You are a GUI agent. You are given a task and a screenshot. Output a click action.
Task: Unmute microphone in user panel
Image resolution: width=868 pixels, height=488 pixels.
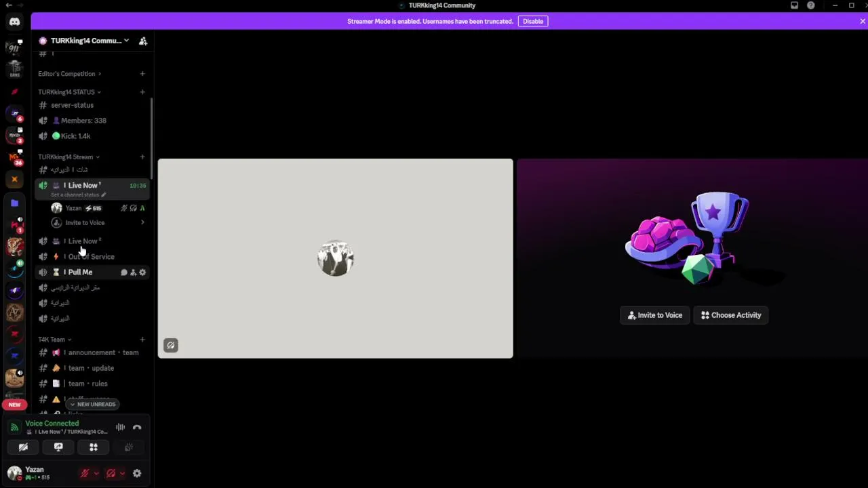[x=85, y=474]
